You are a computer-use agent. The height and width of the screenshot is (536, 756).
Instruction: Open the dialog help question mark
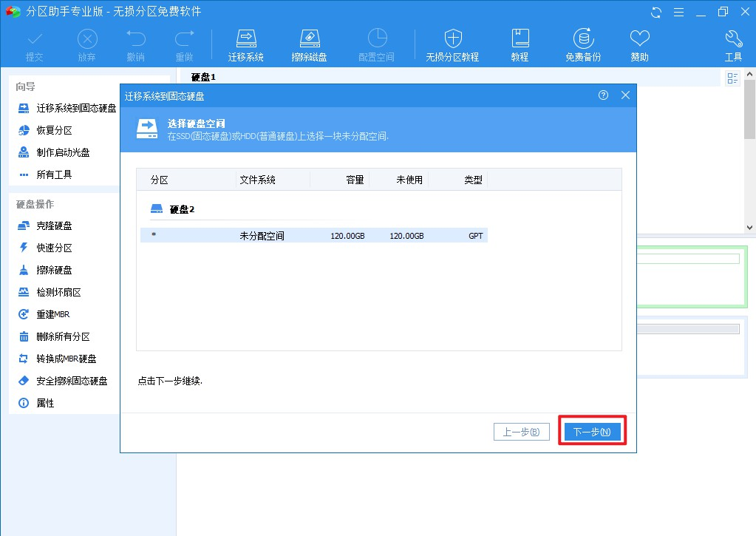point(604,95)
